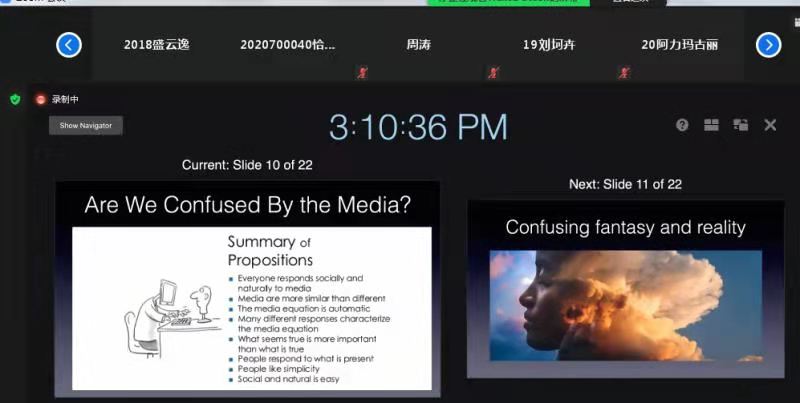Image resolution: width=800 pixels, height=403 pixels.
Task: Select participant tile 2018盛云逸
Action: click(156, 45)
